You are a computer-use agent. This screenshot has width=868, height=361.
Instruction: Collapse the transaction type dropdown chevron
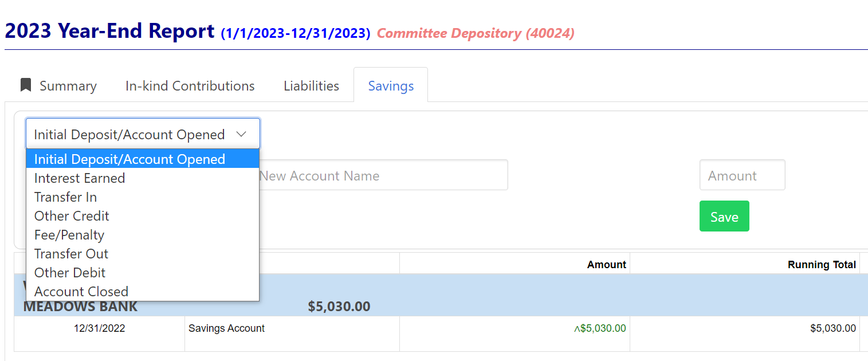coord(241,134)
